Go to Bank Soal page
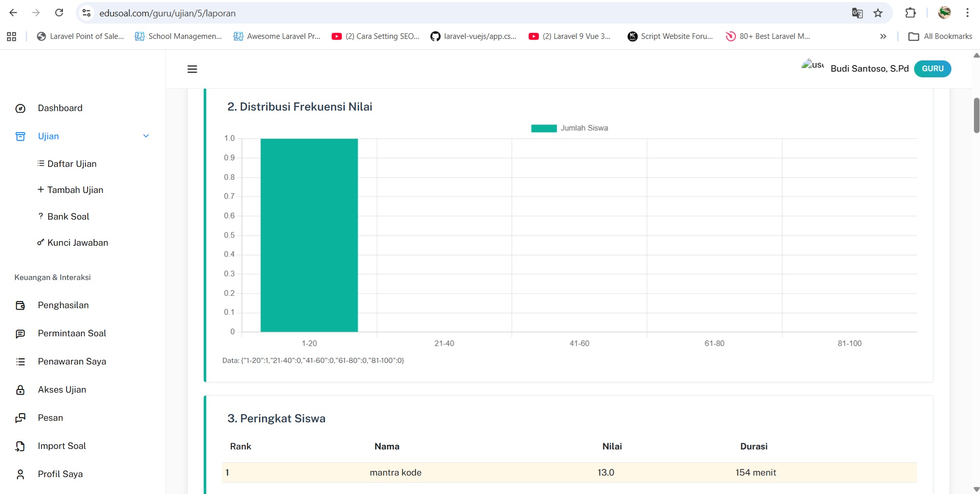The width and height of the screenshot is (980, 494). pyautogui.click(x=68, y=217)
